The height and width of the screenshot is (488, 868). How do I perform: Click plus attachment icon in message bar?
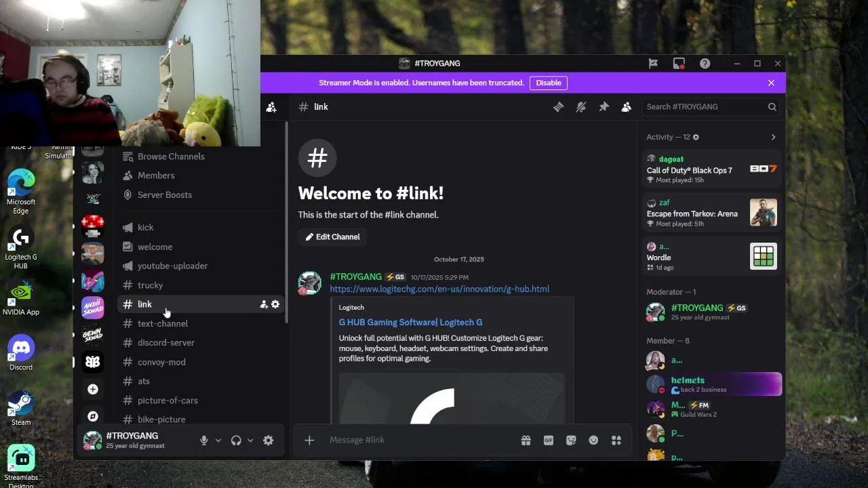point(309,441)
